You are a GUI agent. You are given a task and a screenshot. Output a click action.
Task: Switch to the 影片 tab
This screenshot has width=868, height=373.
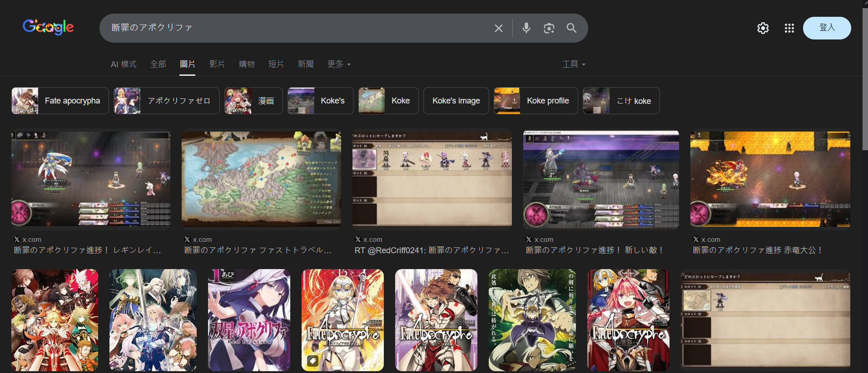[217, 64]
